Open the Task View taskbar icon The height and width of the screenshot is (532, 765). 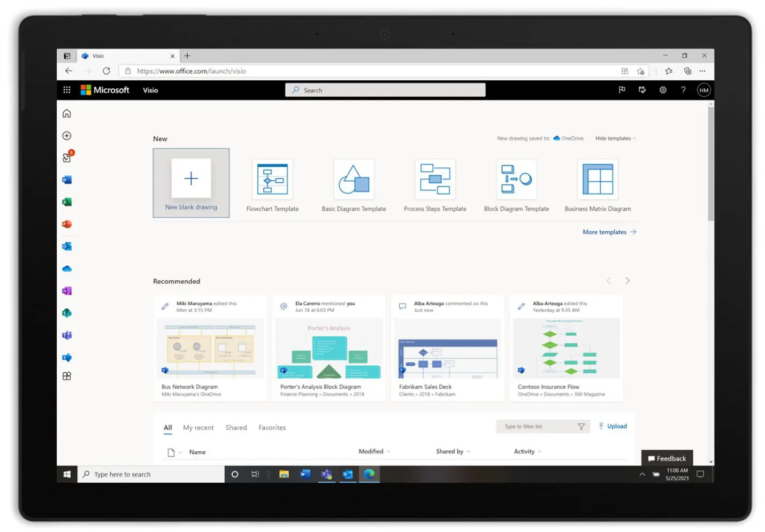tap(255, 474)
